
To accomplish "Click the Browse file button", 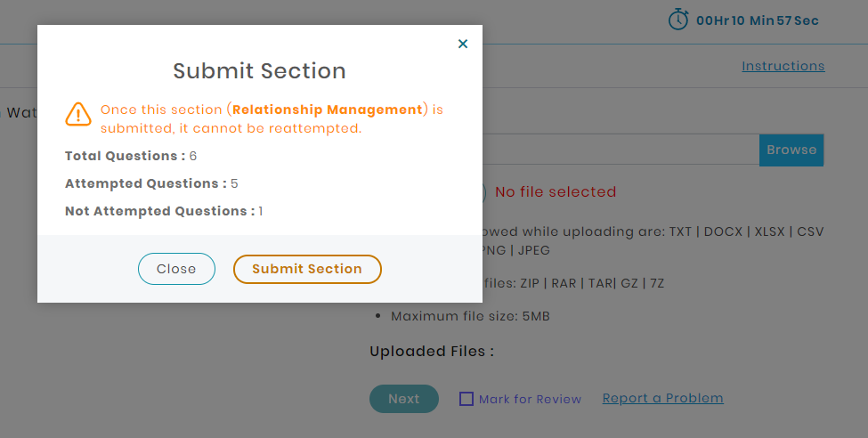I will click(791, 150).
